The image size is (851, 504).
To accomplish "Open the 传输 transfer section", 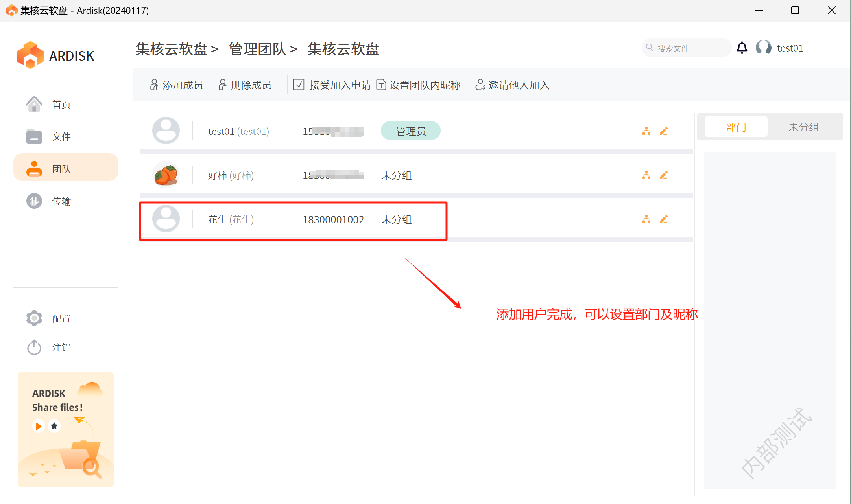I will [x=61, y=201].
